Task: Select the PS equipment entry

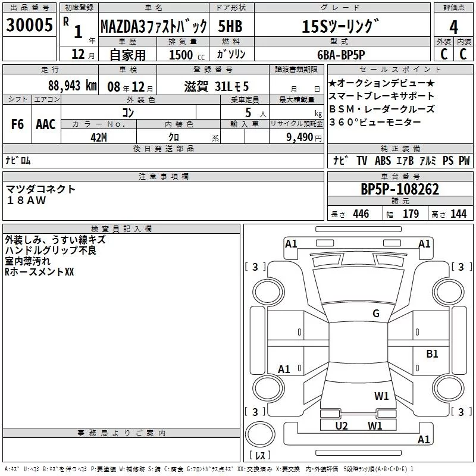Action: point(448,160)
